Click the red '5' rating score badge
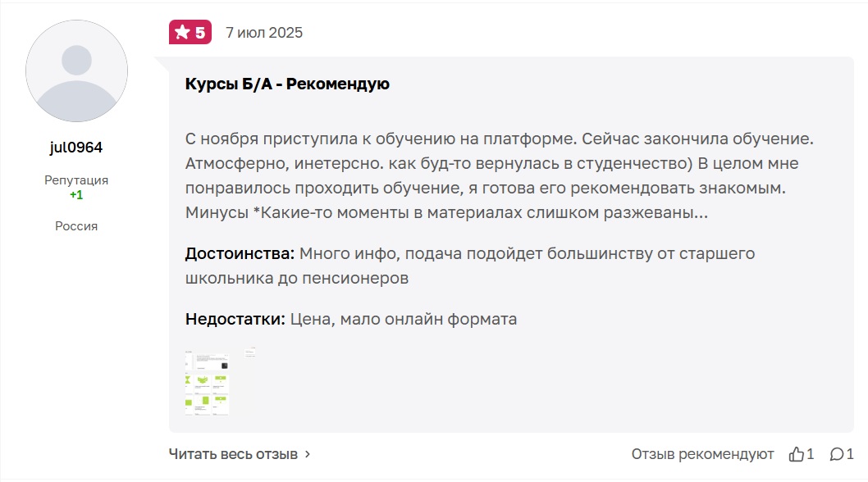Viewport: 868px width, 482px height. 201,32
